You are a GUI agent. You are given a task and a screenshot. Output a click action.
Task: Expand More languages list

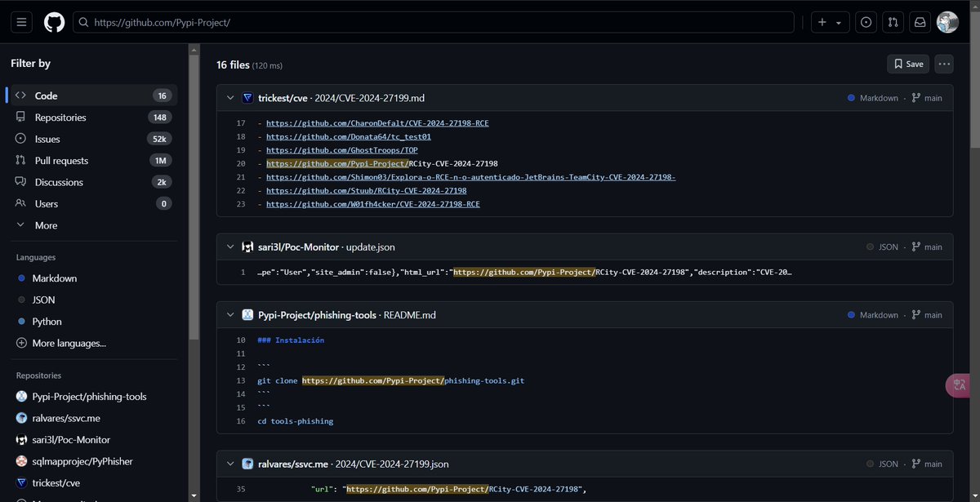pos(69,343)
